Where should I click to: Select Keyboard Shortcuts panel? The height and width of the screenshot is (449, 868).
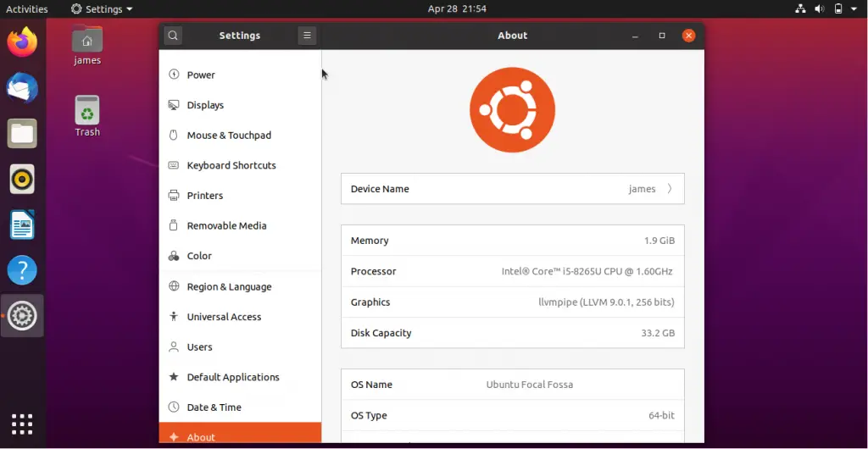(x=240, y=165)
